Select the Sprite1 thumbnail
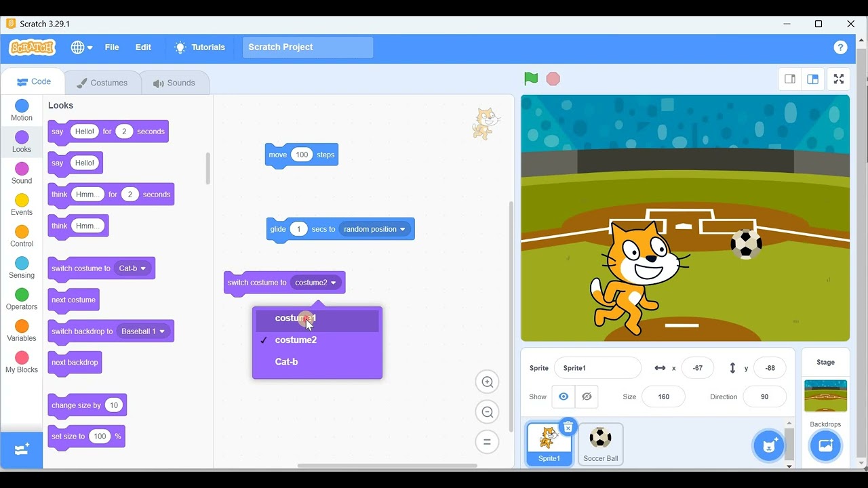Viewport: 868px width, 488px height. 549,444
